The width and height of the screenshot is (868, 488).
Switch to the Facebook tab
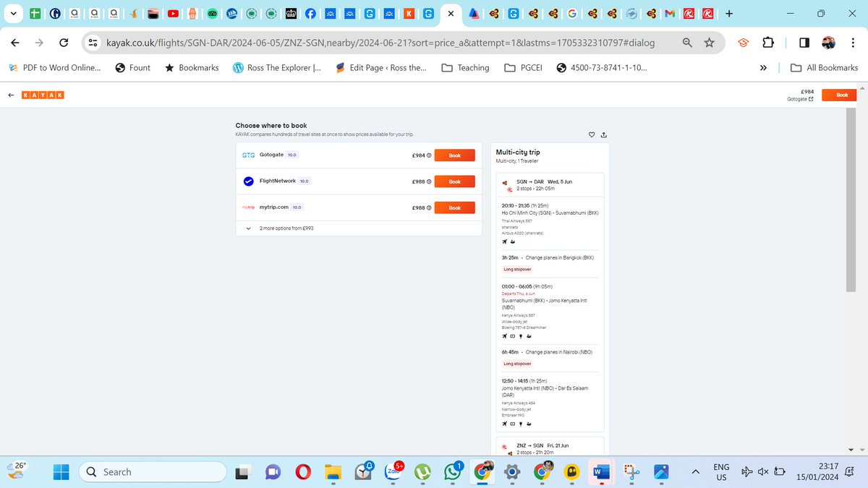[310, 13]
